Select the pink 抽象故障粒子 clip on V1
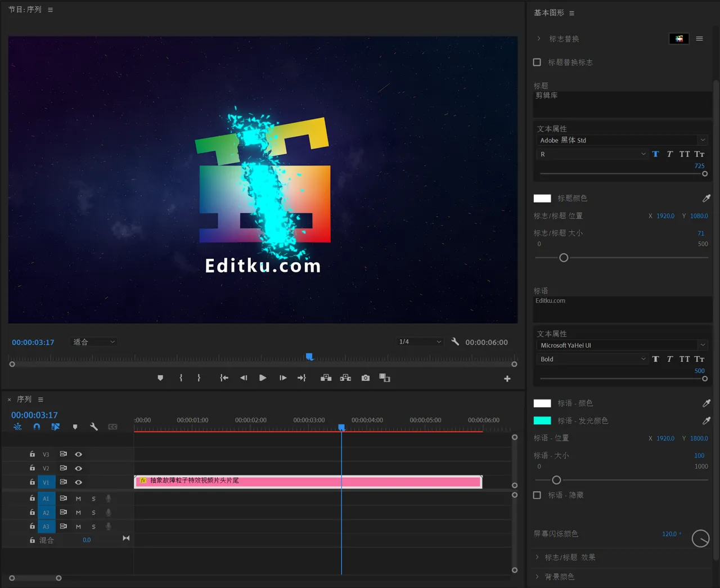Image resolution: width=720 pixels, height=588 pixels. pyautogui.click(x=308, y=482)
